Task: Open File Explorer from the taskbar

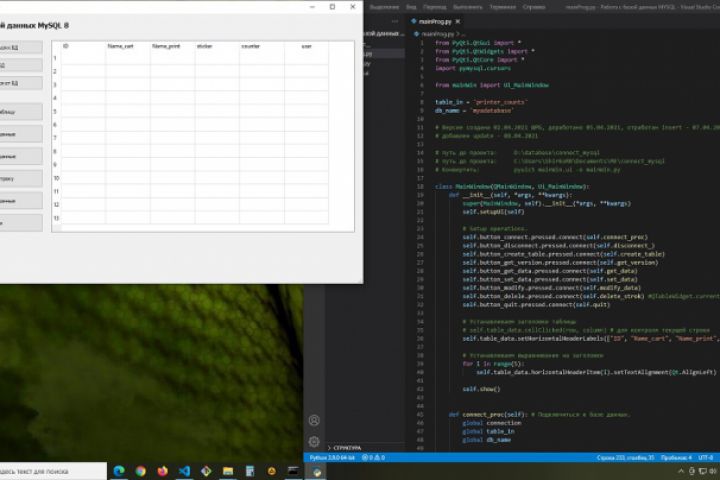Action: 228,471
